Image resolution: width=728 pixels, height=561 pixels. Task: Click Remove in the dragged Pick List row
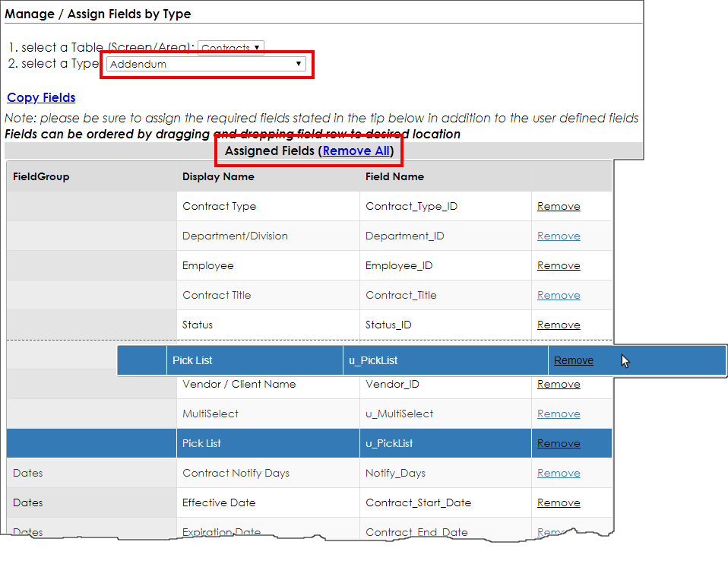pos(574,360)
